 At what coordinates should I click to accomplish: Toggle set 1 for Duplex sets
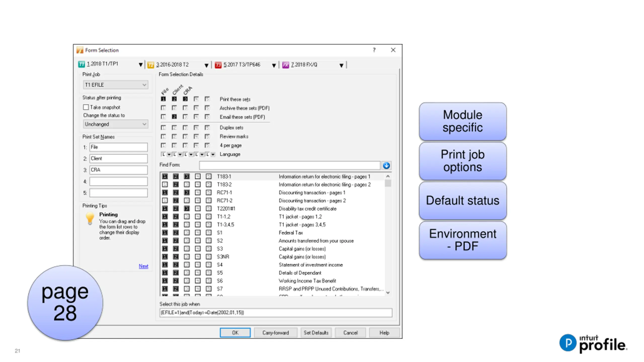(x=163, y=128)
